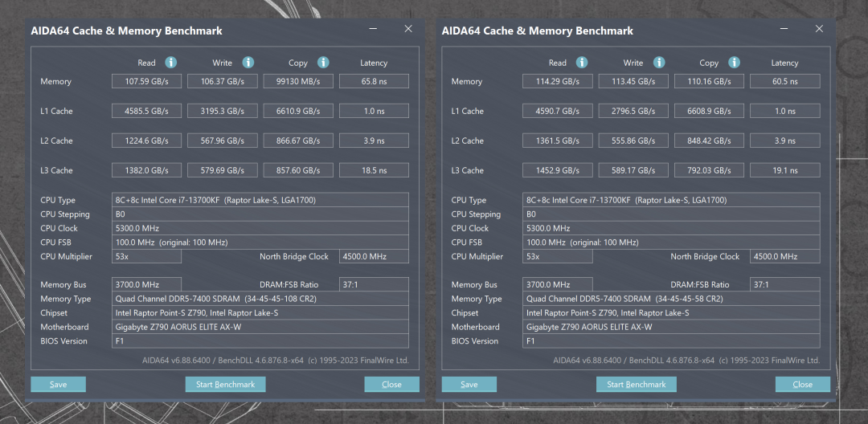Viewport: 868px width, 424px height.
Task: Click Close button in right window
Action: 802,384
